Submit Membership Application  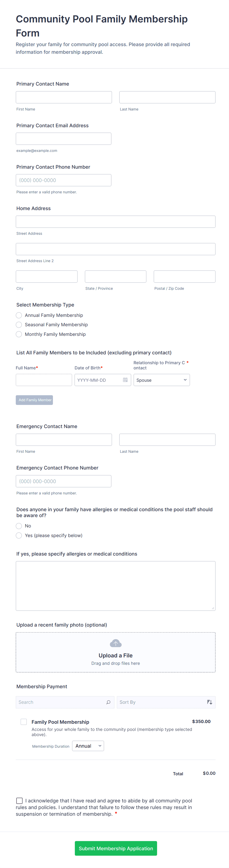(x=116, y=849)
